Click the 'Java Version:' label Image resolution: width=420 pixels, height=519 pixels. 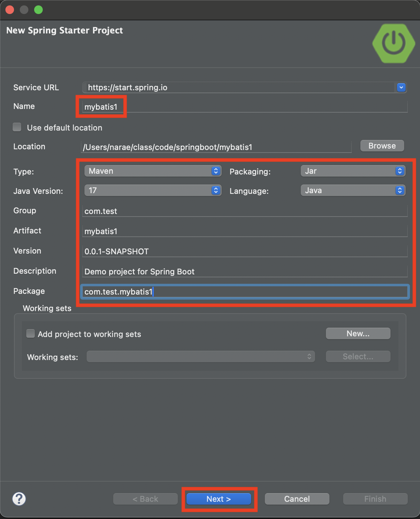(x=38, y=191)
